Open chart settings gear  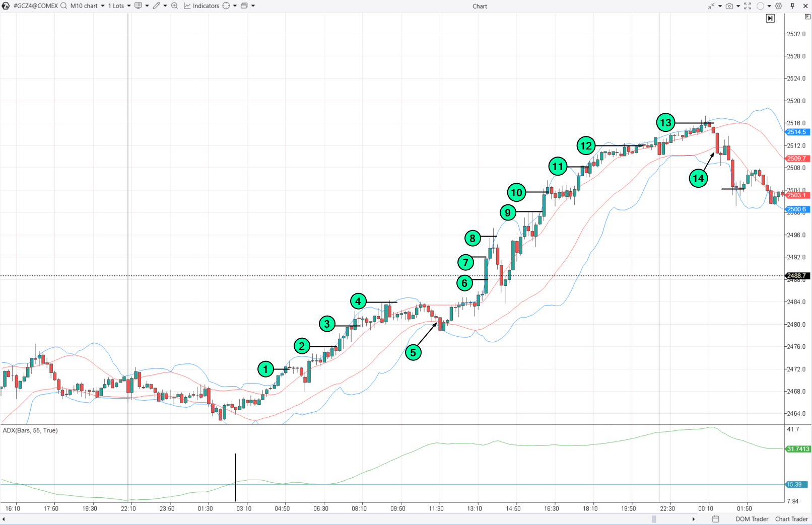(779, 6)
